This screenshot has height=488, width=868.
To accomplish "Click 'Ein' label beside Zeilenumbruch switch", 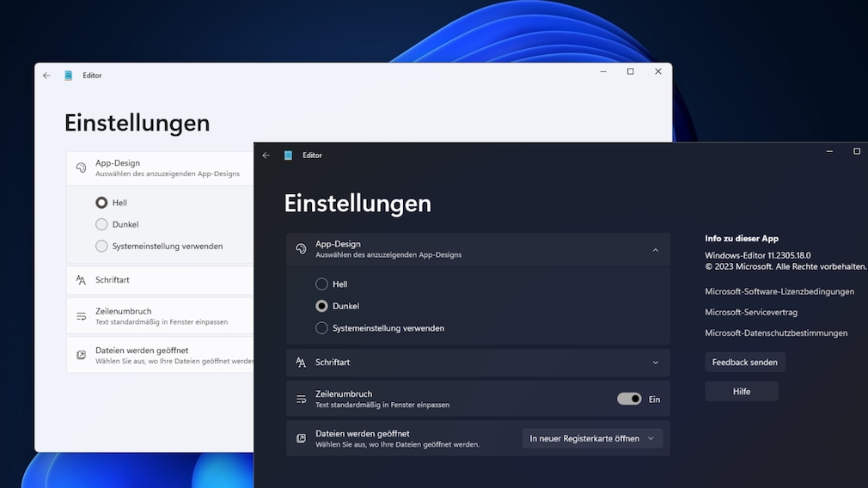I will pos(654,400).
